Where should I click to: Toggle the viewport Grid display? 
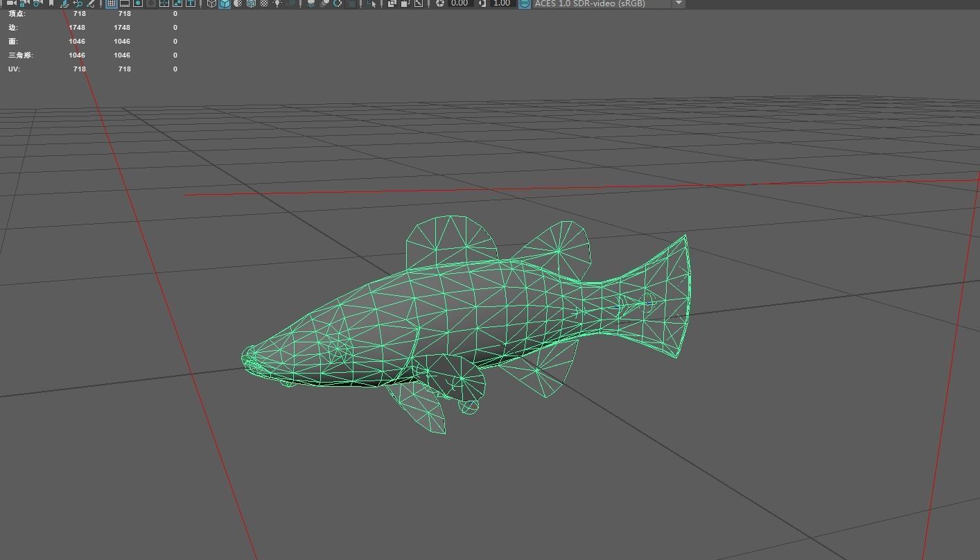tap(111, 3)
